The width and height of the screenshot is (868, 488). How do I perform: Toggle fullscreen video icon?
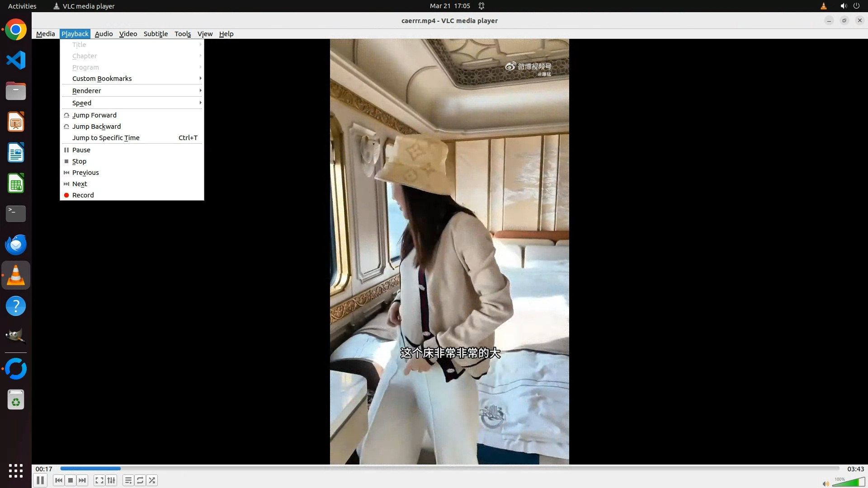[x=99, y=480]
